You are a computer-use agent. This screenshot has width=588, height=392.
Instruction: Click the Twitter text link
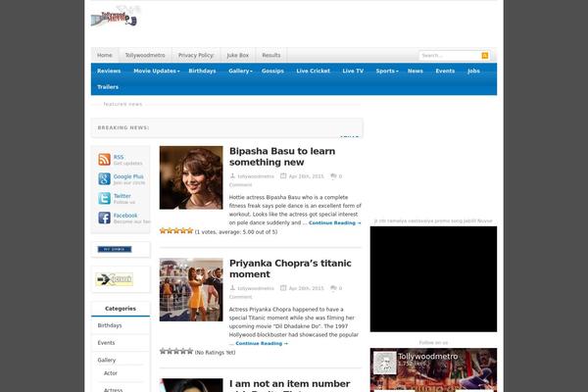(x=122, y=196)
